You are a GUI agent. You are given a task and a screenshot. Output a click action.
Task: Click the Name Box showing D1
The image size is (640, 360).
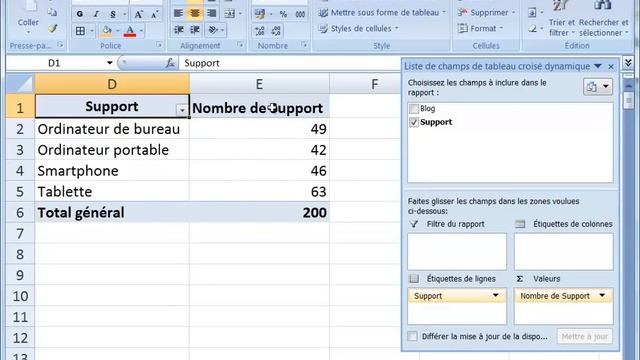(55, 63)
